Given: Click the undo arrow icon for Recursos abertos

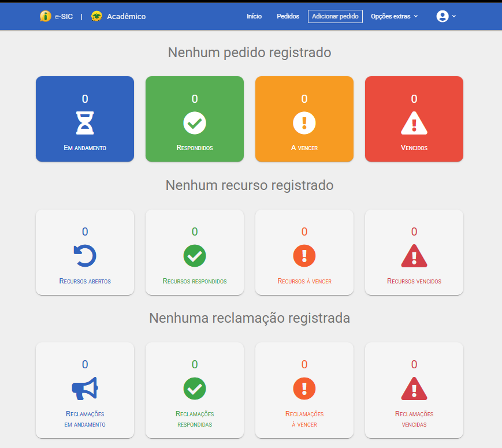Looking at the screenshot, I should pyautogui.click(x=85, y=256).
